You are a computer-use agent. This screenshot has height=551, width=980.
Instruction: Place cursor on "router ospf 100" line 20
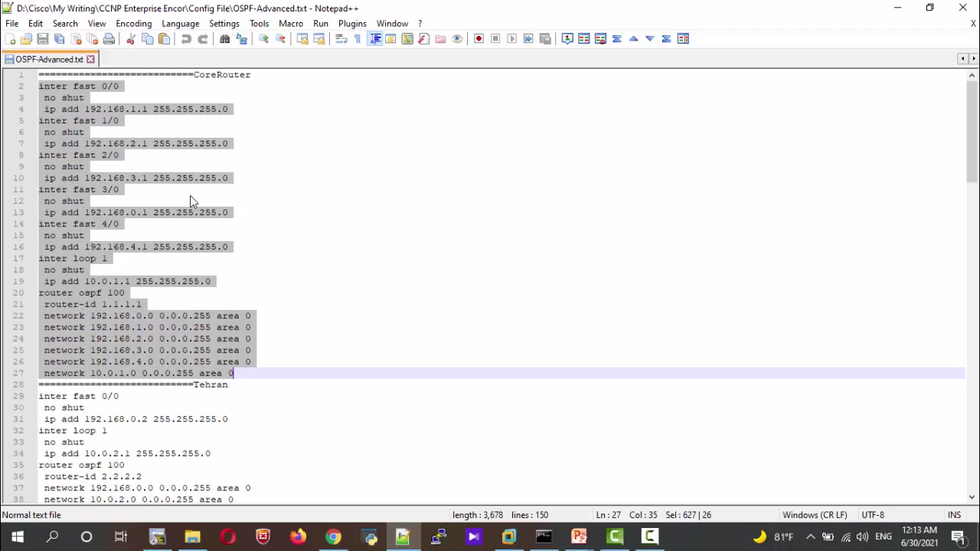click(x=81, y=293)
